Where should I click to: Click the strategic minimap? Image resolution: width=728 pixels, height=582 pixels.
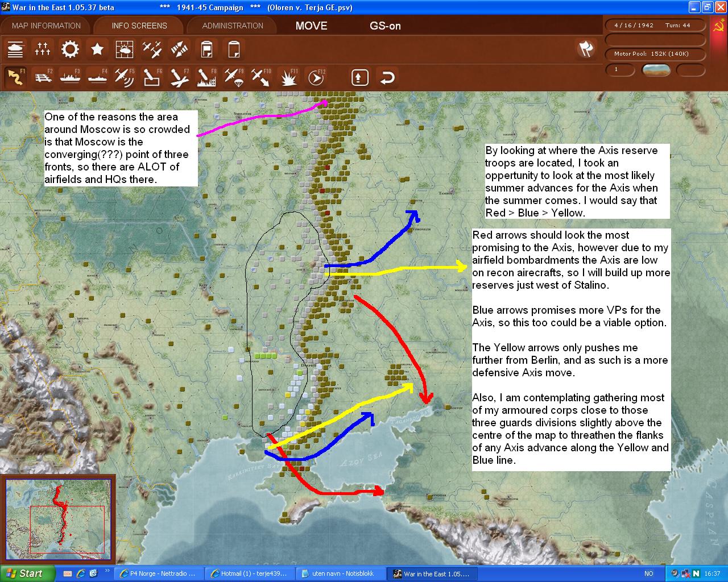(57, 519)
